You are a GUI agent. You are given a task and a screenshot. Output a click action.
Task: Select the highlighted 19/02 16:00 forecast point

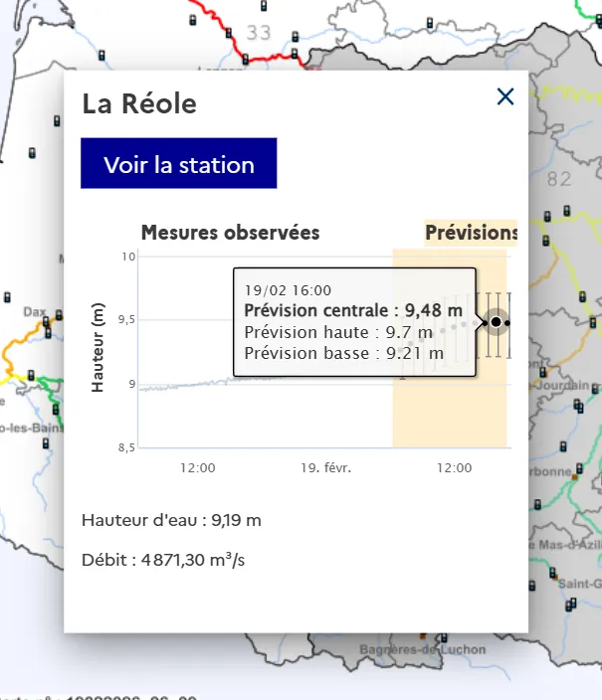(496, 322)
